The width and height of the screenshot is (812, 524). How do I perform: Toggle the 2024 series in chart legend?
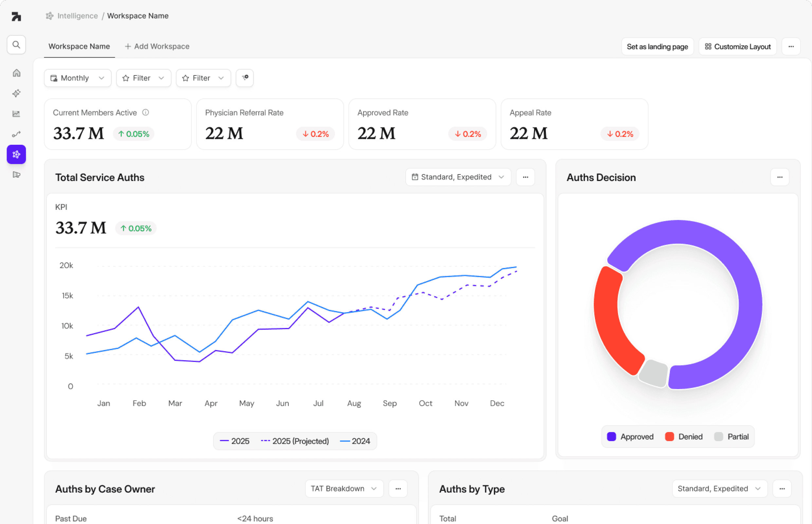click(x=355, y=441)
